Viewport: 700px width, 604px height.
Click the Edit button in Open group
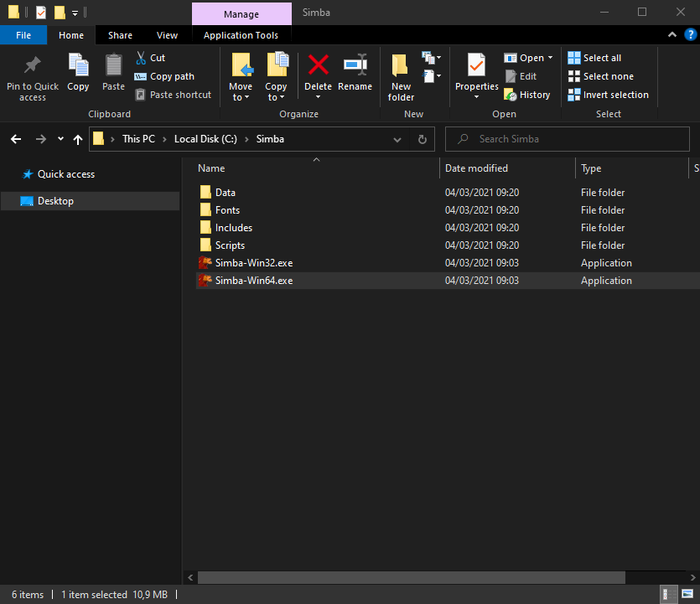click(x=521, y=76)
